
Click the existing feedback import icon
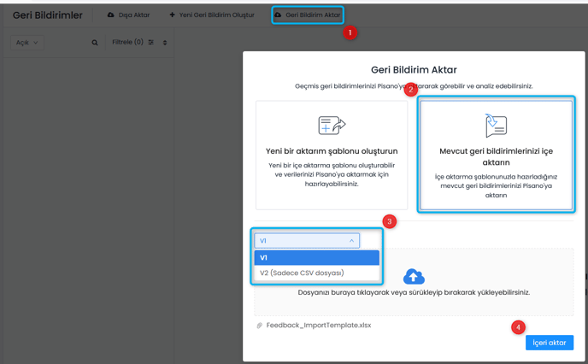click(496, 126)
